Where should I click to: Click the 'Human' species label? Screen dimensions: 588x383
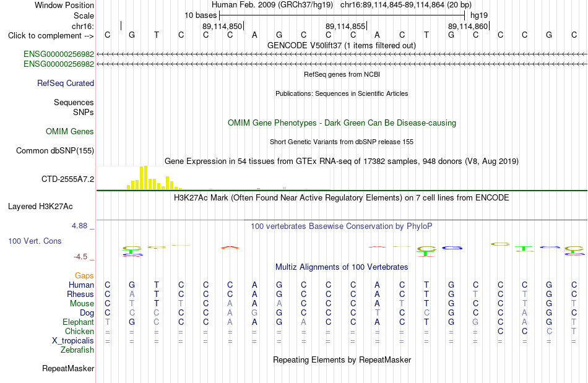pyautogui.click(x=81, y=285)
